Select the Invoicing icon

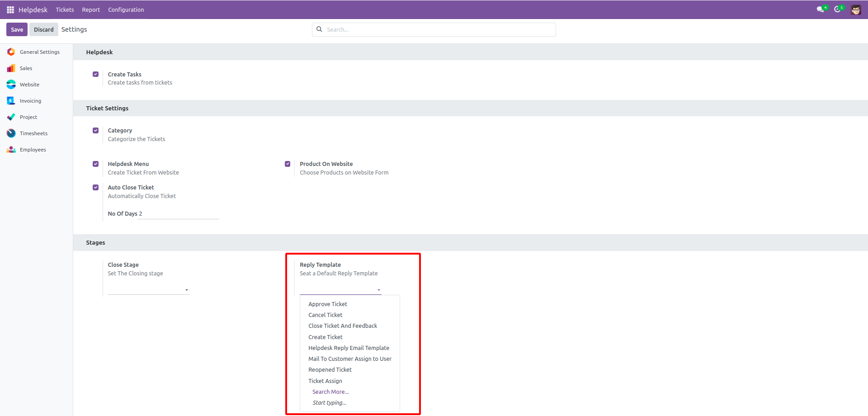[x=11, y=101]
